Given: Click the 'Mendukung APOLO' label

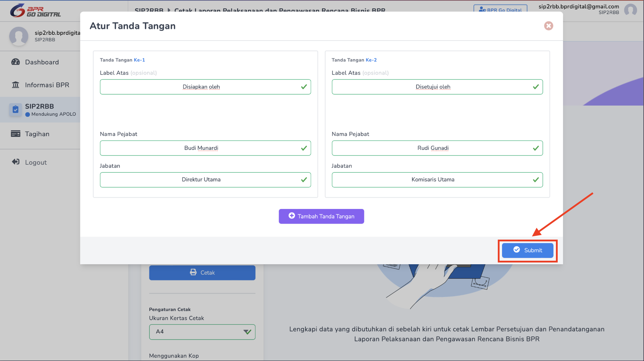Looking at the screenshot, I should coord(54,114).
